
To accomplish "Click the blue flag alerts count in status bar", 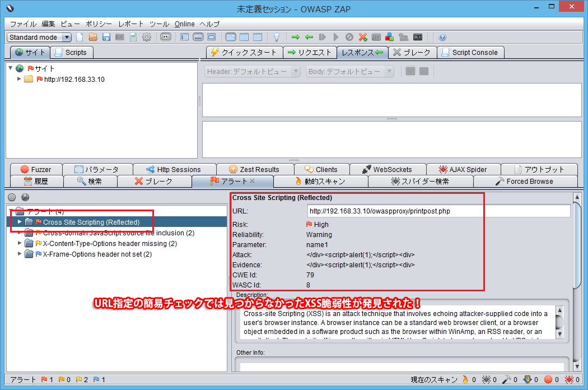I will pyautogui.click(x=99, y=380).
